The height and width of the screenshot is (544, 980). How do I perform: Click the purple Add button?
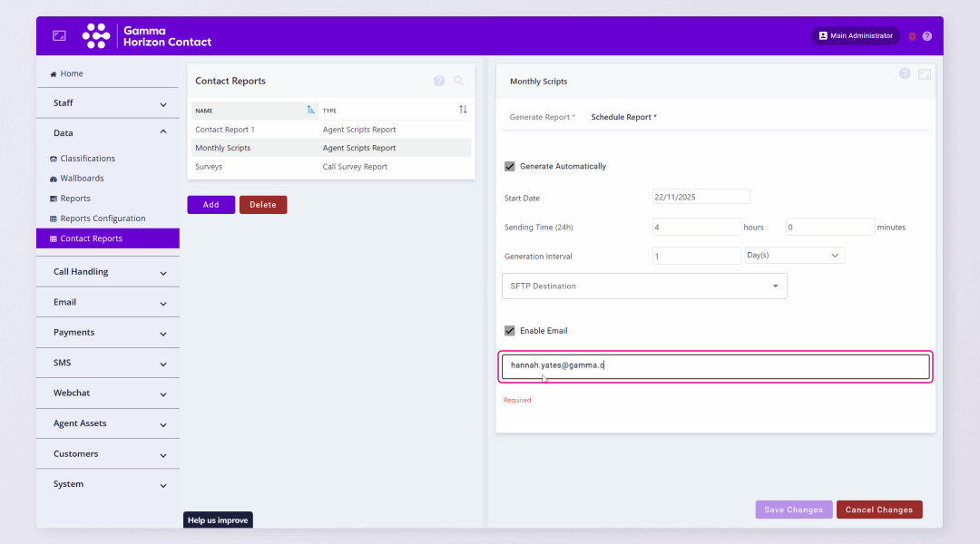pos(211,205)
